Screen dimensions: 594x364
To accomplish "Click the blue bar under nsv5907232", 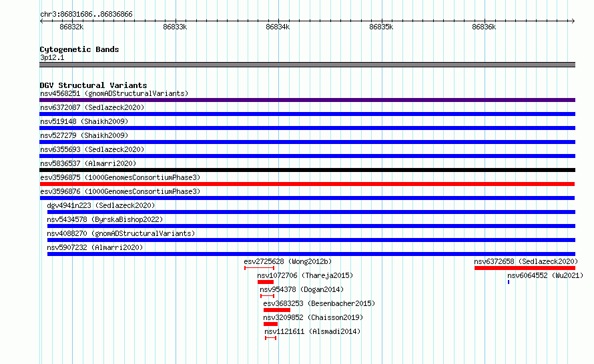I will (311, 254).
